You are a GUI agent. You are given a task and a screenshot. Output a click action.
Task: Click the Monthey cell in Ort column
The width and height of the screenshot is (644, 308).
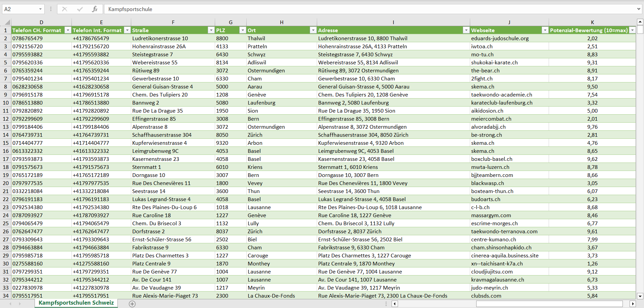tap(282, 263)
